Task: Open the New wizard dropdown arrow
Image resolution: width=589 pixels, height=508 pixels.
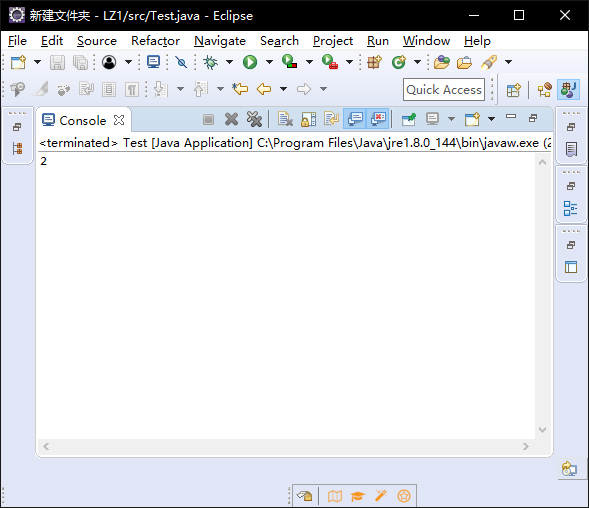Action: click(x=37, y=62)
